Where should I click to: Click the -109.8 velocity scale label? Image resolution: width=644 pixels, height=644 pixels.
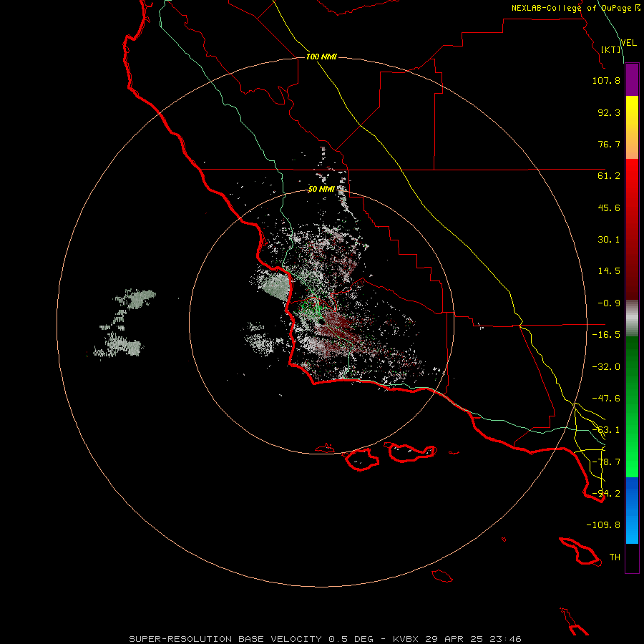603,525
